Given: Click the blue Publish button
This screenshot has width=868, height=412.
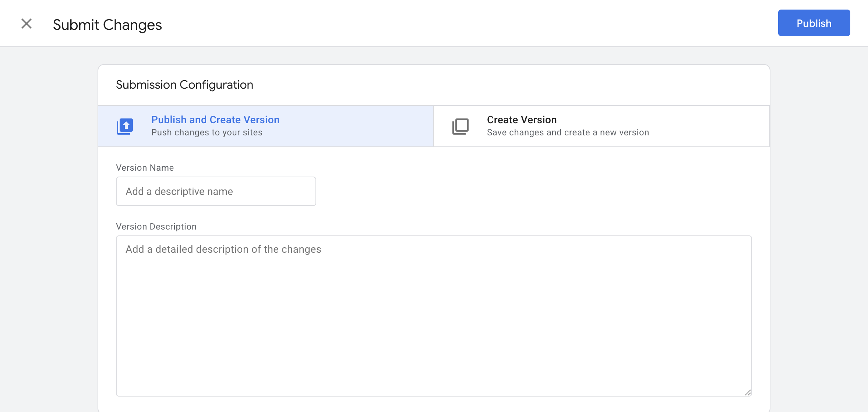Looking at the screenshot, I should [x=814, y=23].
